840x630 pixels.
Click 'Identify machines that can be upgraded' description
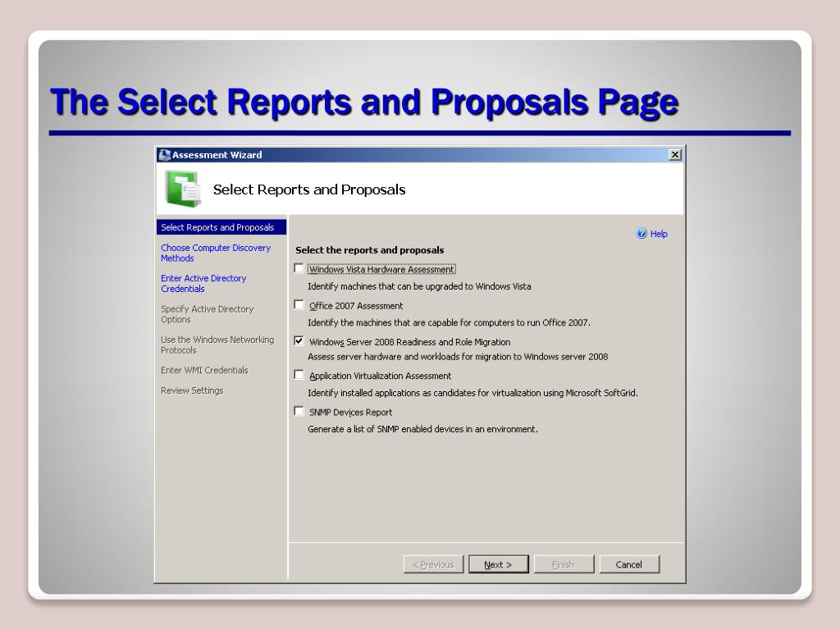pyautogui.click(x=419, y=286)
